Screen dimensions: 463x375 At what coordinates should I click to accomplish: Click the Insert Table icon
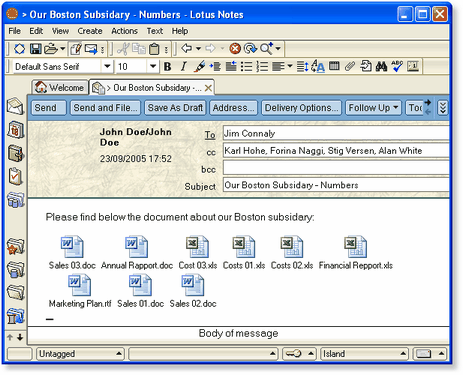pos(334,66)
